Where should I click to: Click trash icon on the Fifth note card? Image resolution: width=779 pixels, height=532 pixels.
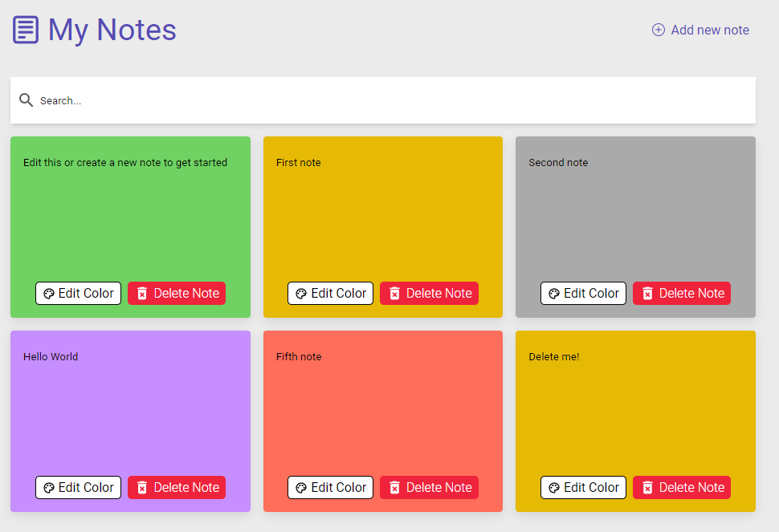point(394,488)
